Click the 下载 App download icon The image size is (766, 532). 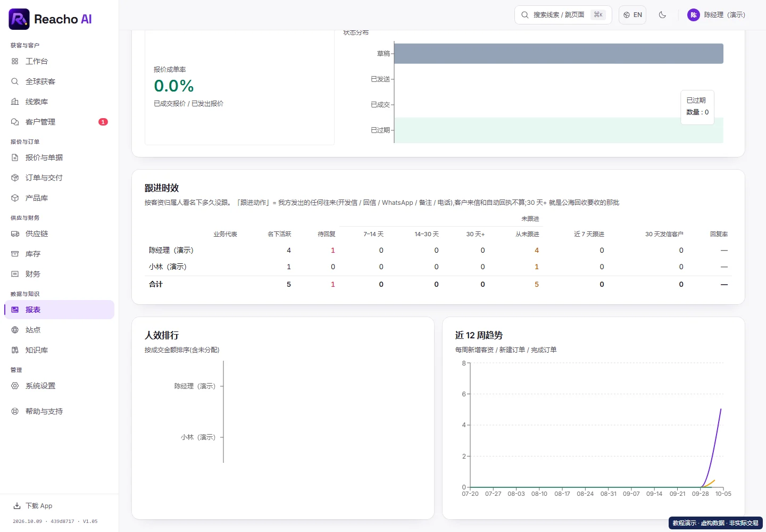point(17,506)
